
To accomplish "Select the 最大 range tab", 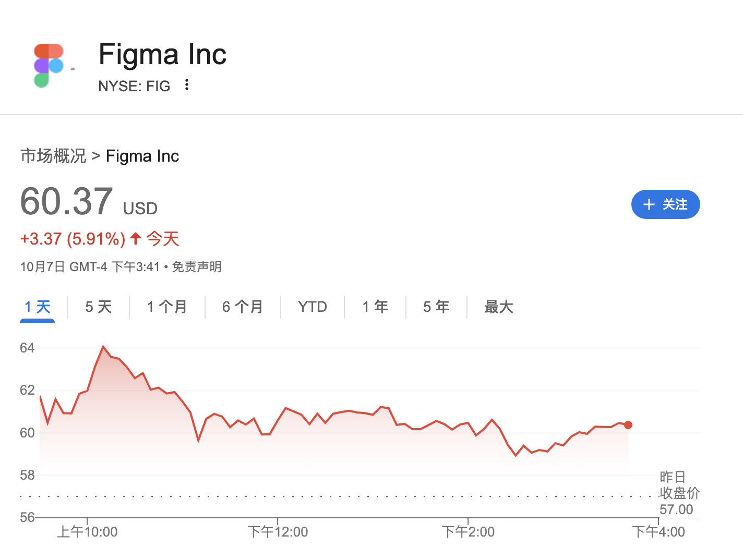I will point(499,307).
